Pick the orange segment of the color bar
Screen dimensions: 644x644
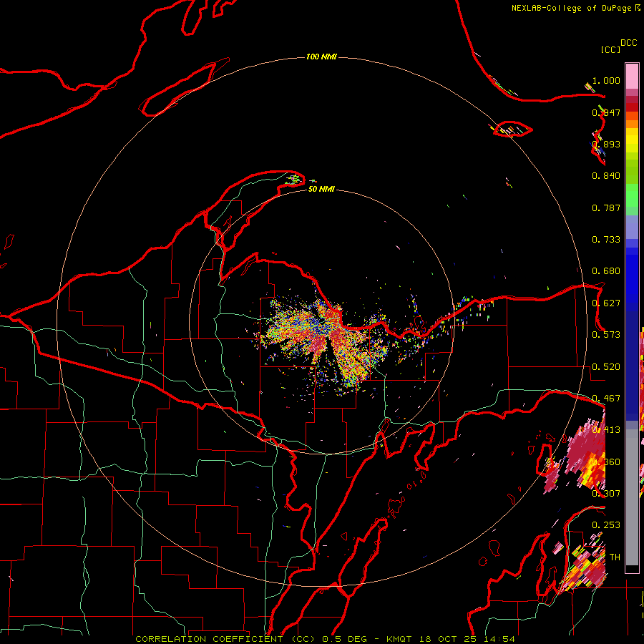tap(632, 123)
